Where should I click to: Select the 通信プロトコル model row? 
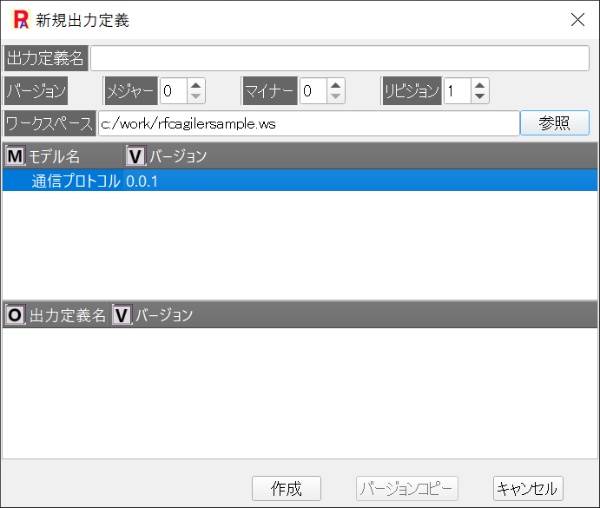300,181
